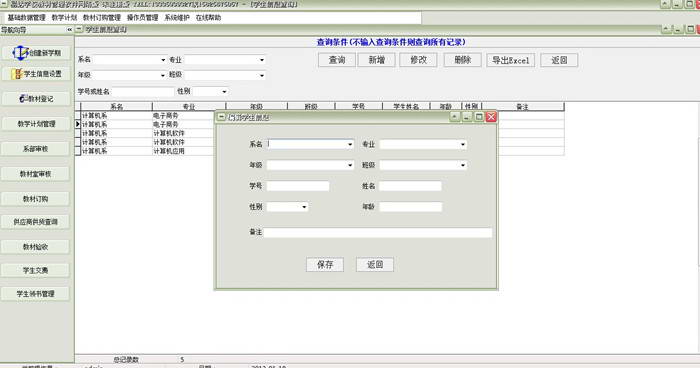Open 系部审核 from the sidebar
Screen dimensions: 700x368
[36, 149]
